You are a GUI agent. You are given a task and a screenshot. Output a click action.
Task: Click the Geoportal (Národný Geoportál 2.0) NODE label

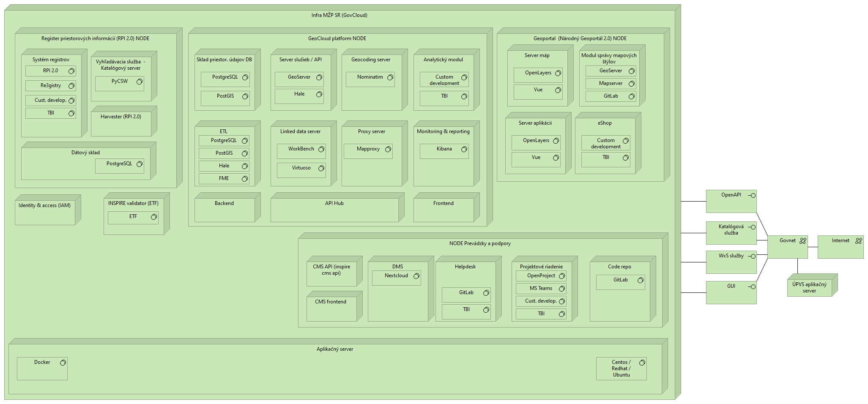coord(580,38)
